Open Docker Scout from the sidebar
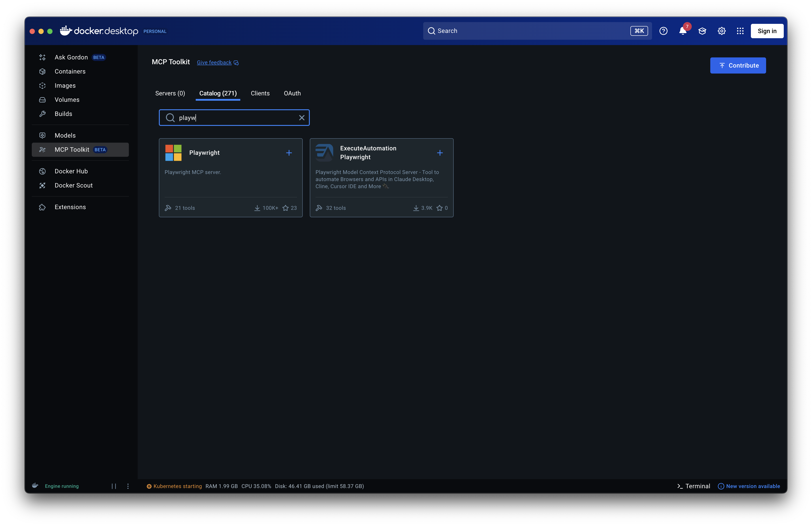The height and width of the screenshot is (526, 812). click(x=74, y=185)
